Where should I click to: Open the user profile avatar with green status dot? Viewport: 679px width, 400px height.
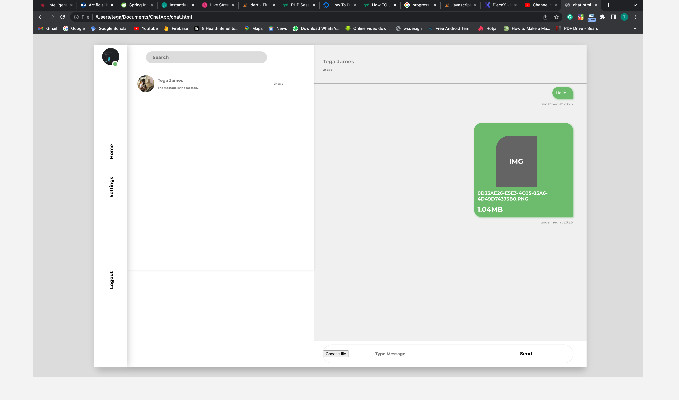110,57
